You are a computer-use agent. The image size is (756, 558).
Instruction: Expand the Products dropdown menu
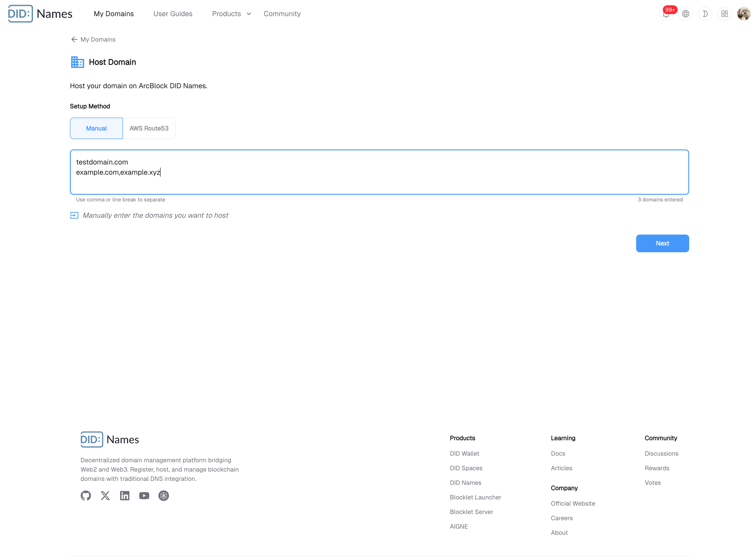pyautogui.click(x=232, y=14)
